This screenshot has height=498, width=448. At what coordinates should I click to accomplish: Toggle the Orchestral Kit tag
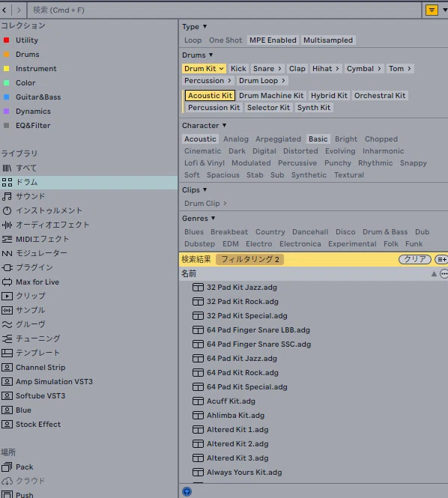(380, 96)
